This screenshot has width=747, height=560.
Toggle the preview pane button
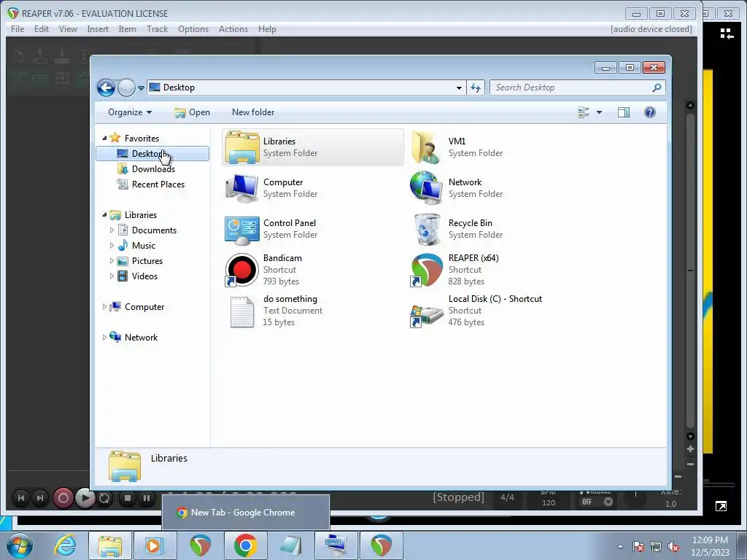[624, 112]
